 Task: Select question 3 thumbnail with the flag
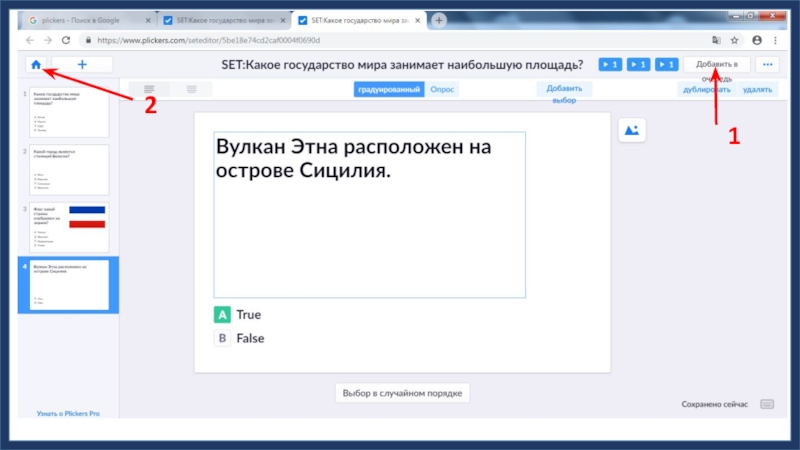70,227
